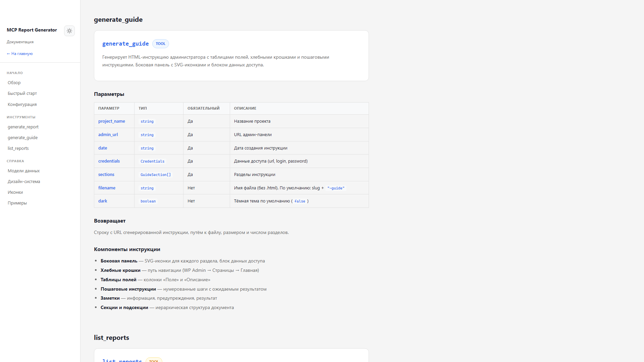
Task: Select the project_name parameter link
Action: click(112, 121)
